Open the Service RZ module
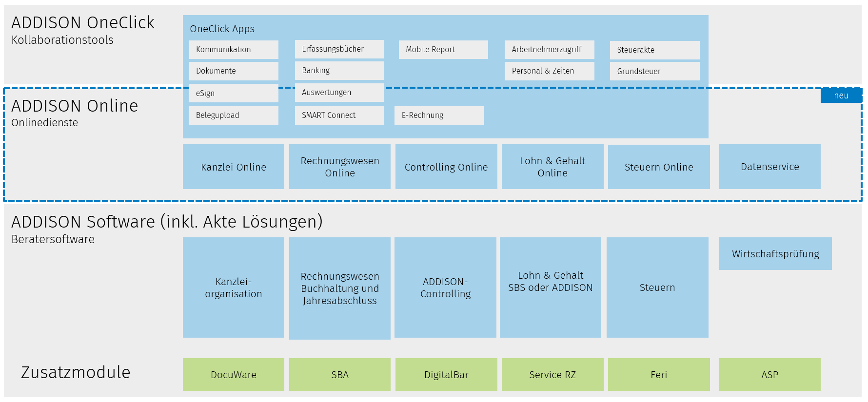This screenshot has width=868, height=402. (552, 375)
